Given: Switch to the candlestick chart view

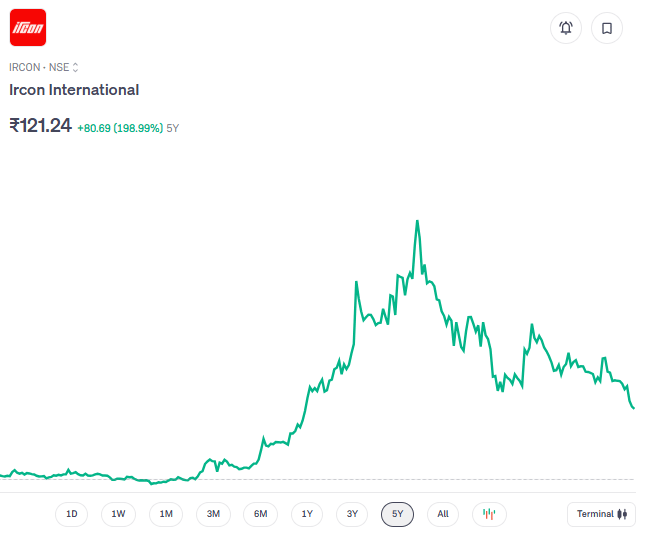Looking at the screenshot, I should (x=489, y=514).
